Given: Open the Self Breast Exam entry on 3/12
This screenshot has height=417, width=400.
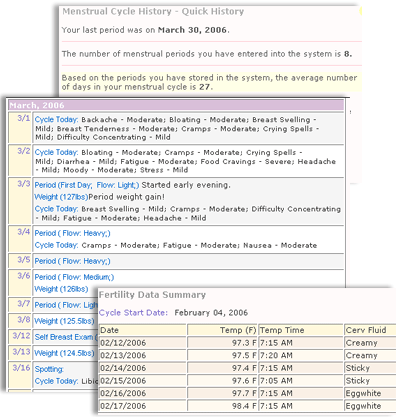Looking at the screenshot, I should pos(66,337).
